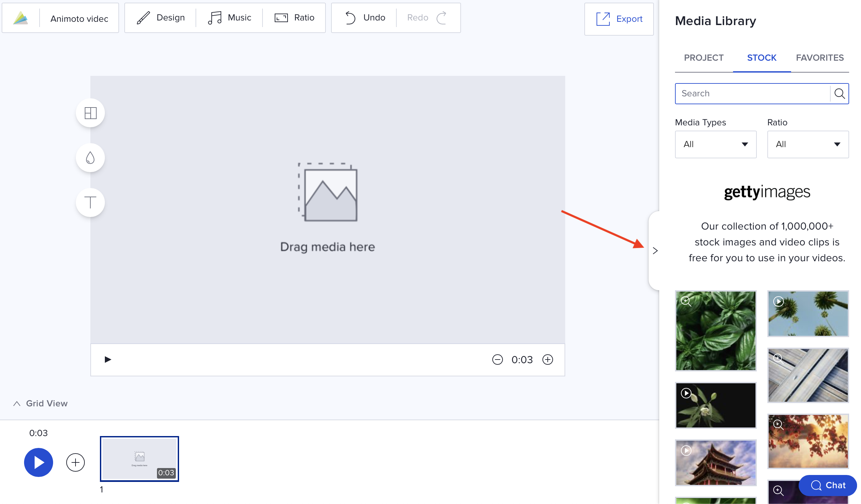This screenshot has height=504, width=861.
Task: Click the Export button
Action: coord(620,18)
